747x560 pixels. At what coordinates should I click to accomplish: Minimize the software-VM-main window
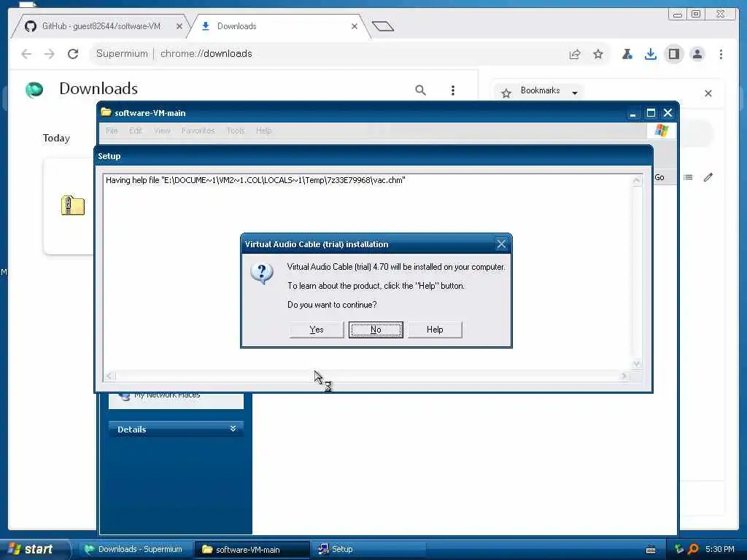(632, 113)
